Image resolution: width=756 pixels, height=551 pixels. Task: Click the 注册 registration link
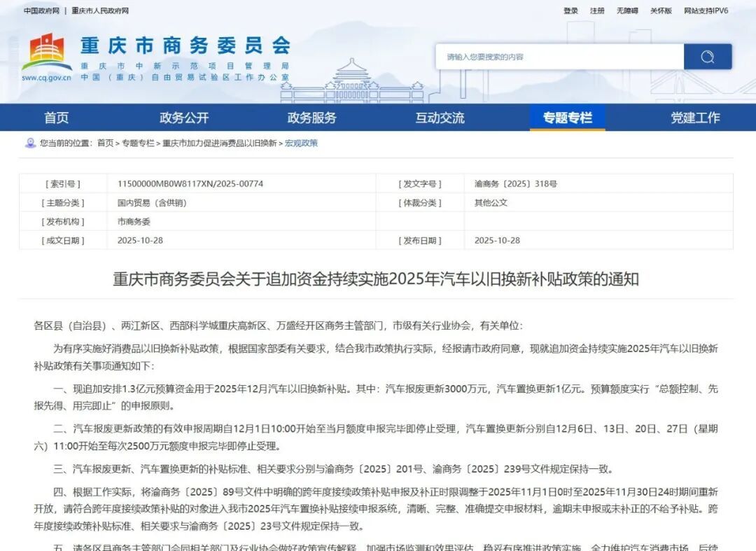pos(596,11)
